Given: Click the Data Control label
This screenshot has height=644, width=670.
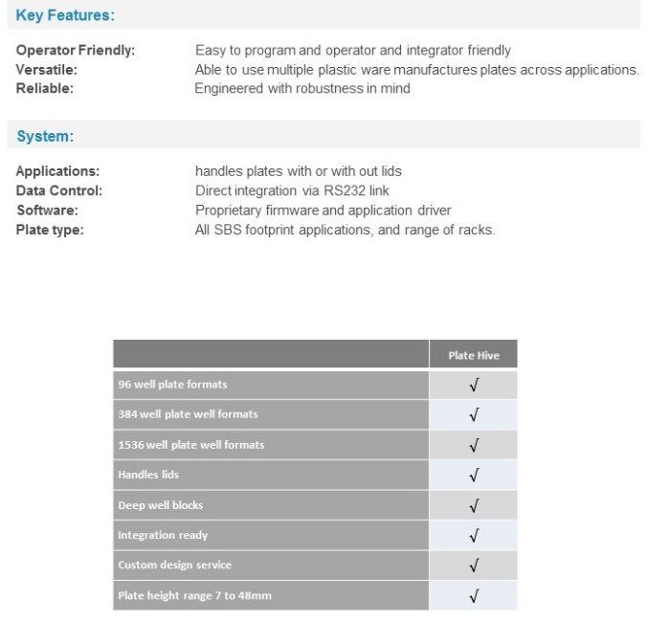Looking at the screenshot, I should click(x=58, y=190).
